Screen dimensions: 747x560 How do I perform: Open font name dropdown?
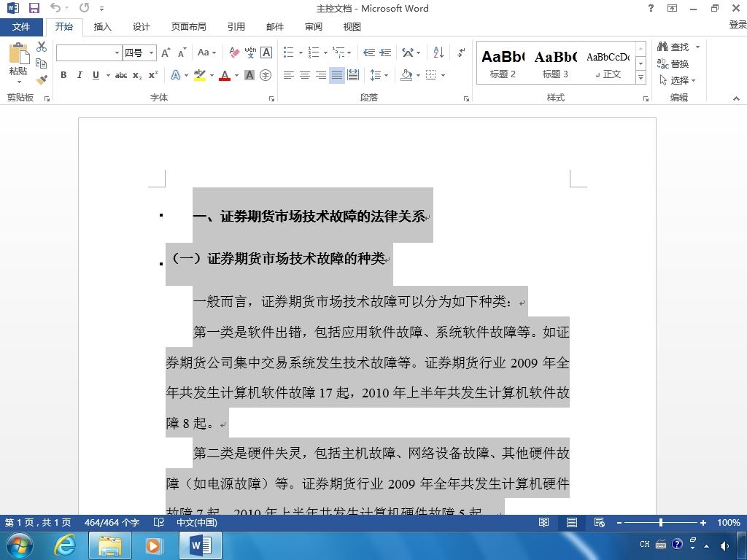(117, 52)
